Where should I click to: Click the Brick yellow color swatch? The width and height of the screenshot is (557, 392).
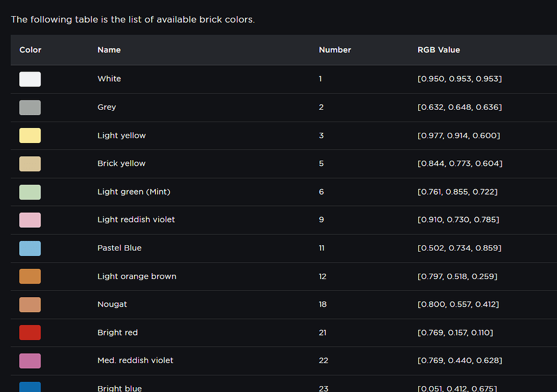coord(30,164)
